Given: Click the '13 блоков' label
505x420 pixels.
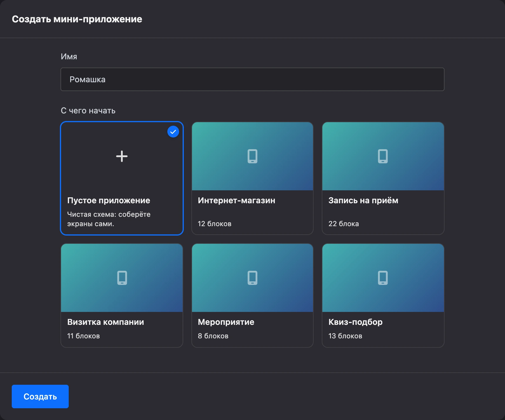Looking at the screenshot, I should click(x=345, y=336).
